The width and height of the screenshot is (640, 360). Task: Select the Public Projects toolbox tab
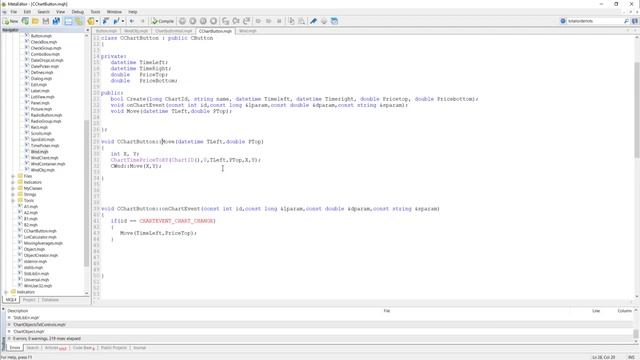(114, 348)
